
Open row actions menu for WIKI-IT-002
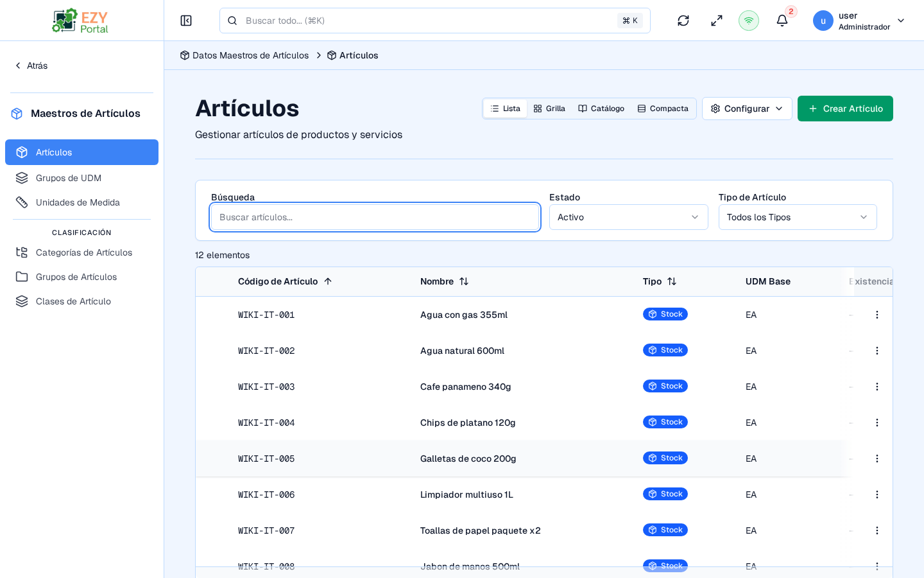point(877,351)
